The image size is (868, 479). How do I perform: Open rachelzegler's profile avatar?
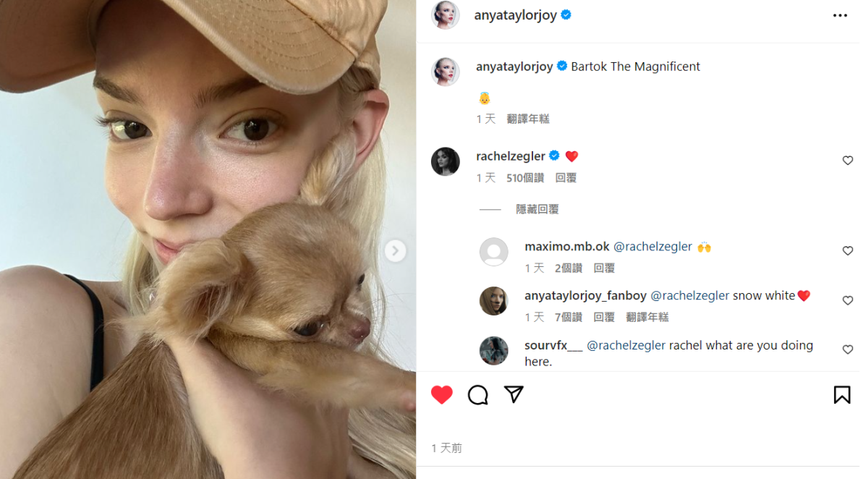[446, 161]
